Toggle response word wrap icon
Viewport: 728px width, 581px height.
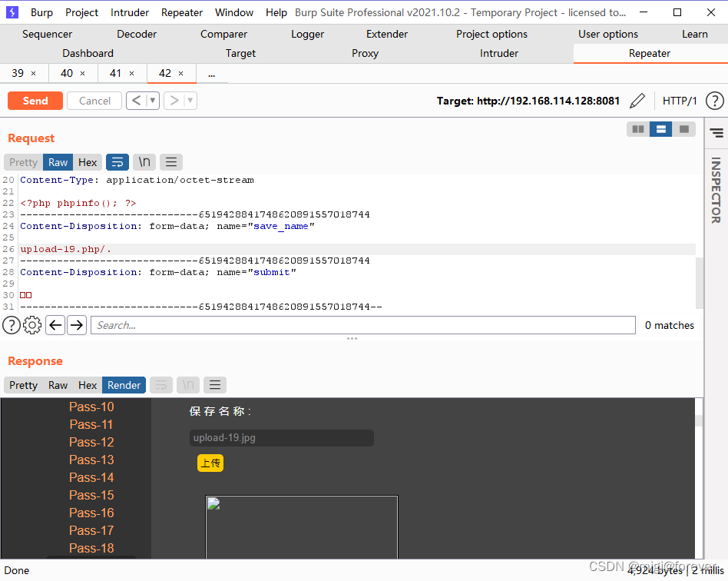click(161, 385)
